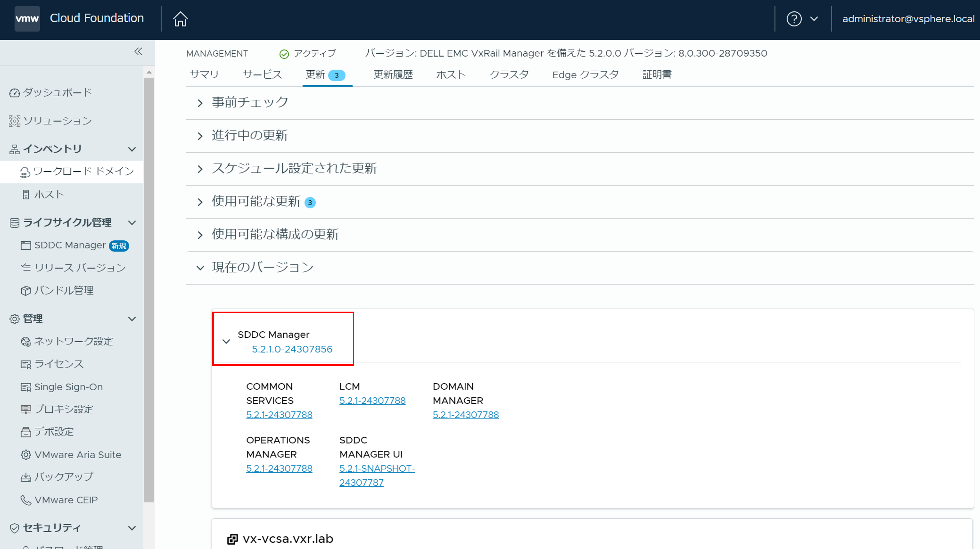Collapse ライフサイクル管理 section chevron
980x549 pixels.
(132, 222)
